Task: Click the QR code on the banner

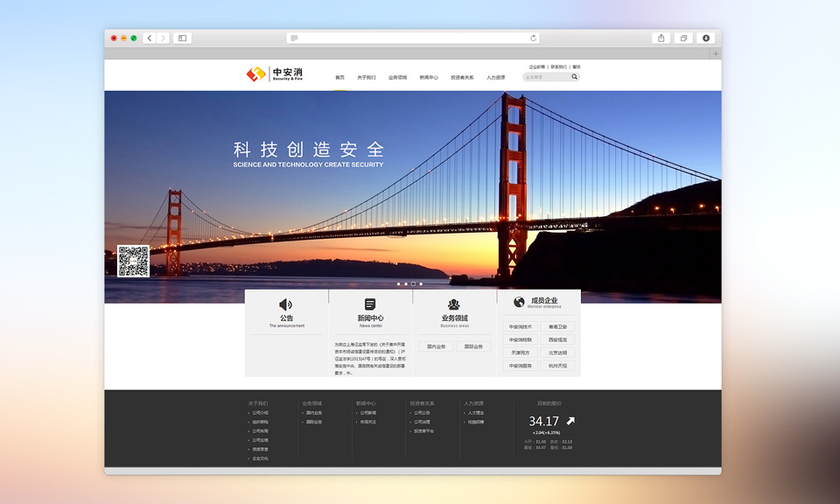Action: (133, 261)
